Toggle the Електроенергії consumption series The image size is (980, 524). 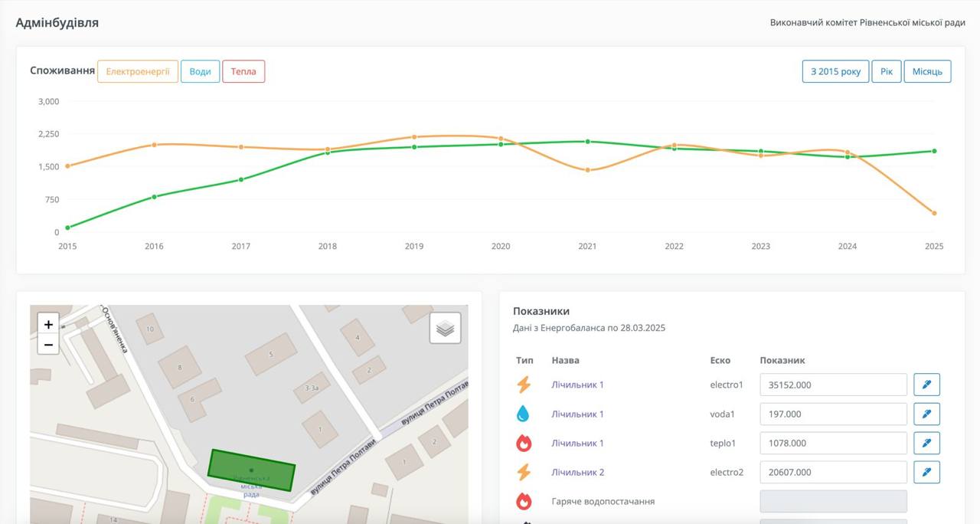pyautogui.click(x=138, y=71)
